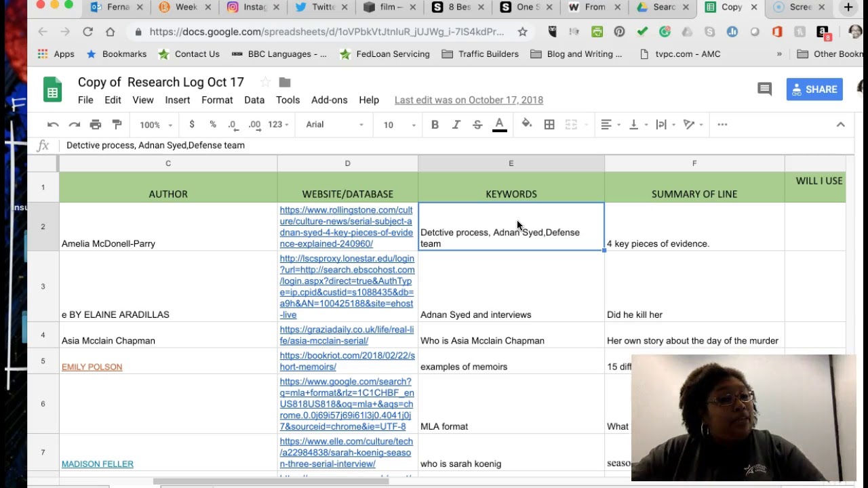Select cell 'Adnan Syed and interviews'
The image size is (868, 488).
511,287
